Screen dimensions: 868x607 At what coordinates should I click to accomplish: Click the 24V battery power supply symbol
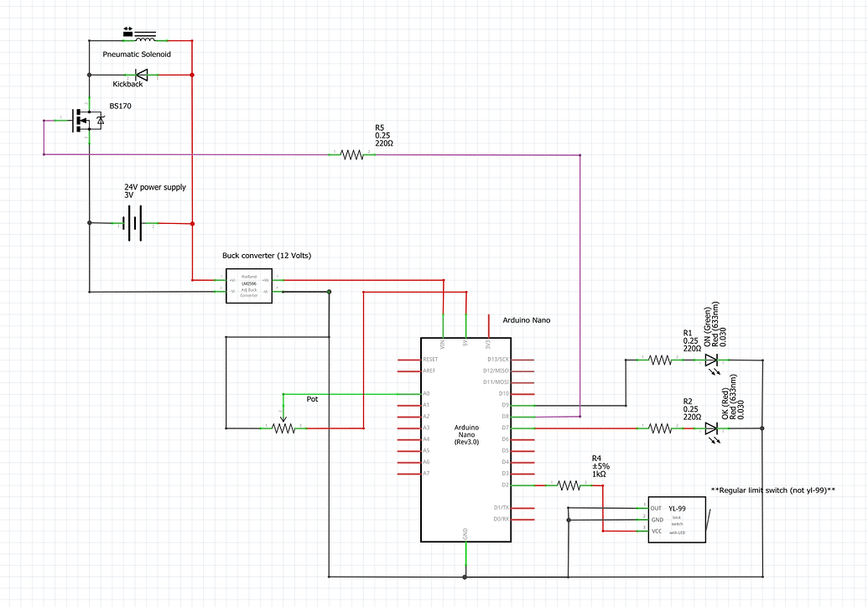[x=134, y=222]
